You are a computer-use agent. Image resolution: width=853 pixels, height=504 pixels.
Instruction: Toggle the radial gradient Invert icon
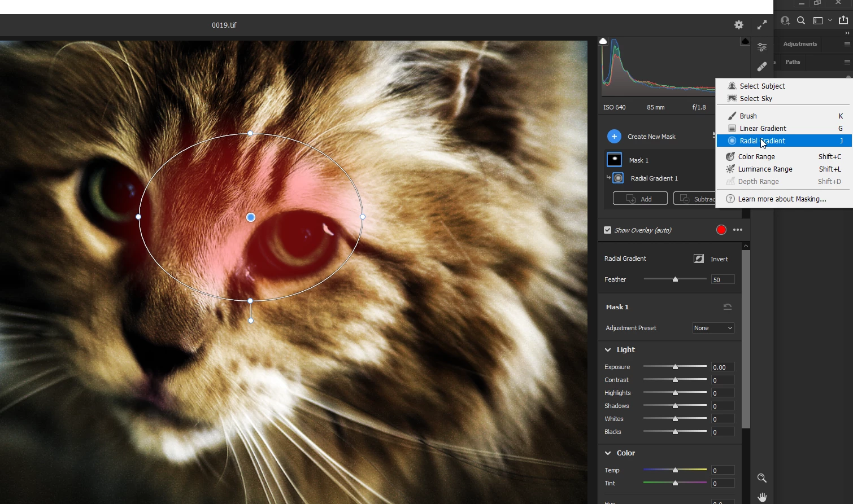[x=699, y=258]
